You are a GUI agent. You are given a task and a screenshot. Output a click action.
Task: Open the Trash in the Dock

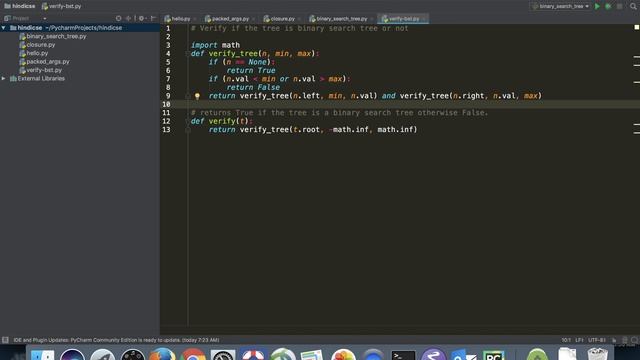click(x=598, y=354)
